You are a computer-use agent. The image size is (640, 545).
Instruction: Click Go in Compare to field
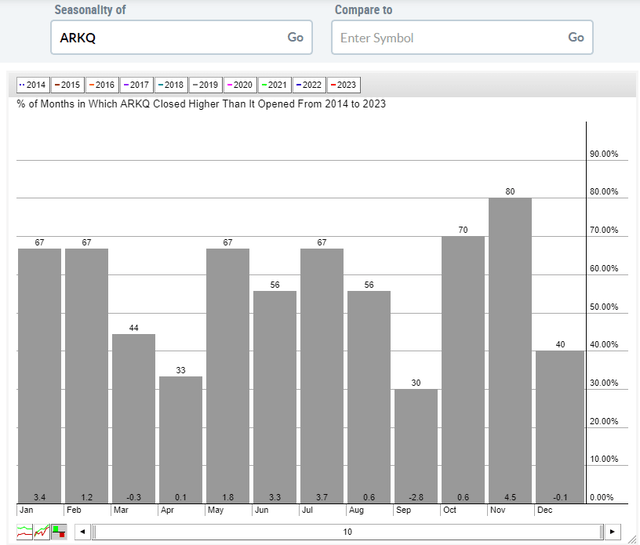pyautogui.click(x=576, y=37)
